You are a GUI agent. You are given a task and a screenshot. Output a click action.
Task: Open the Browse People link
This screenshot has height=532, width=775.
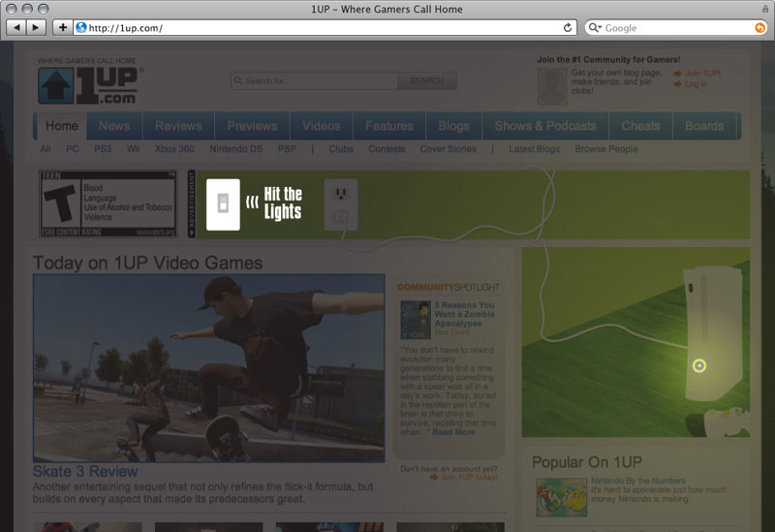(606, 149)
